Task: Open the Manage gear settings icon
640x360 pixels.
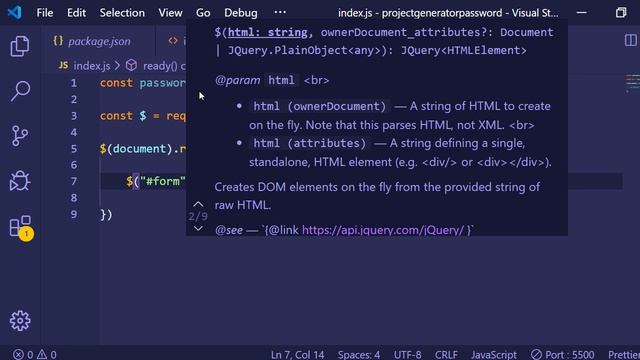Action: pos(20,321)
